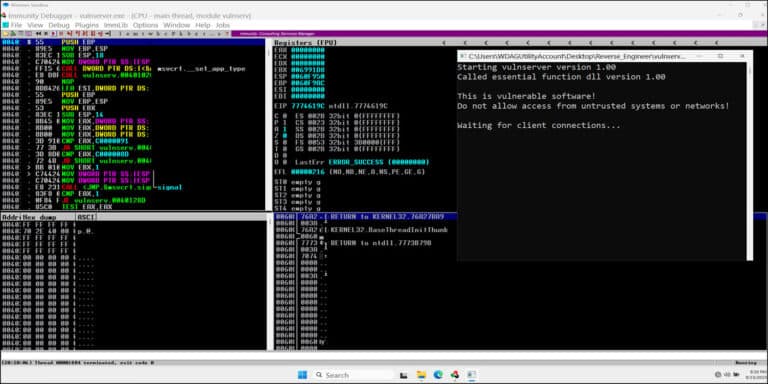Show Threads via 't' toolbar button
Image resolution: width=768 pixels, height=384 pixels.
(143, 33)
